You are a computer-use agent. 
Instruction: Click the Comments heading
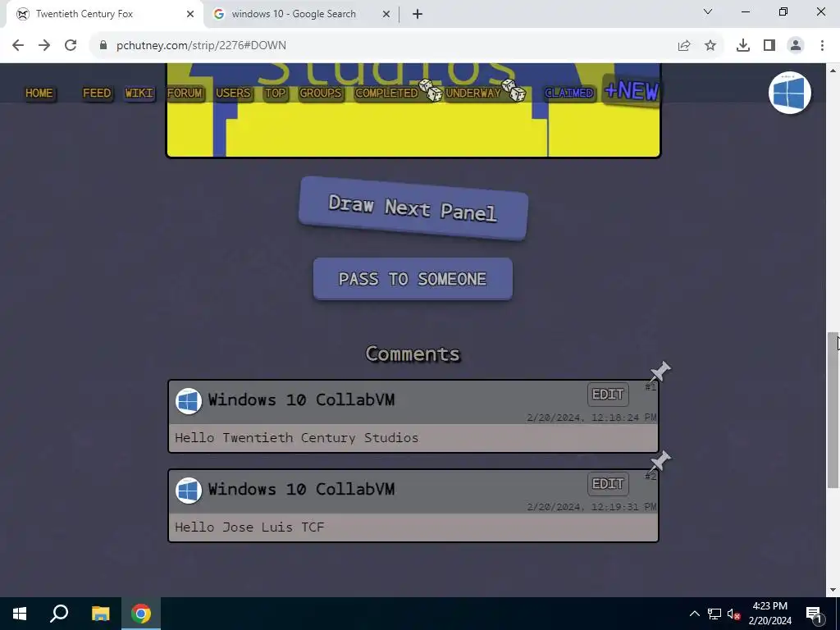pyautogui.click(x=413, y=354)
